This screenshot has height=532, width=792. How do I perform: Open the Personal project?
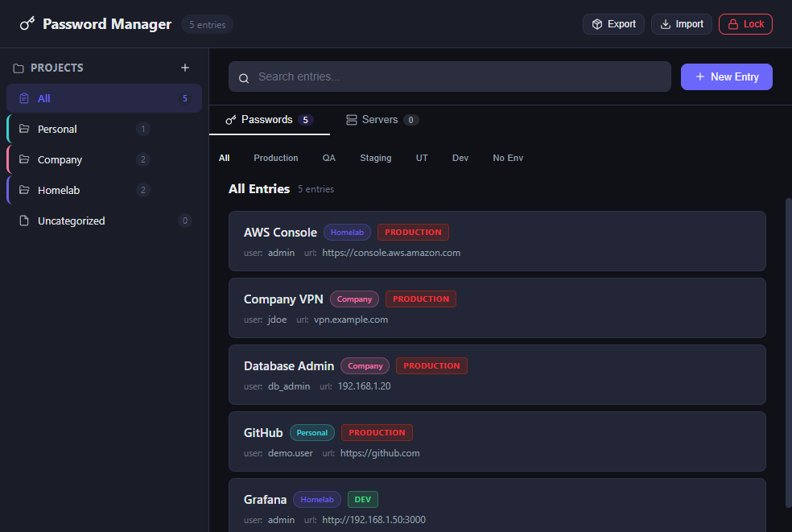click(104, 129)
